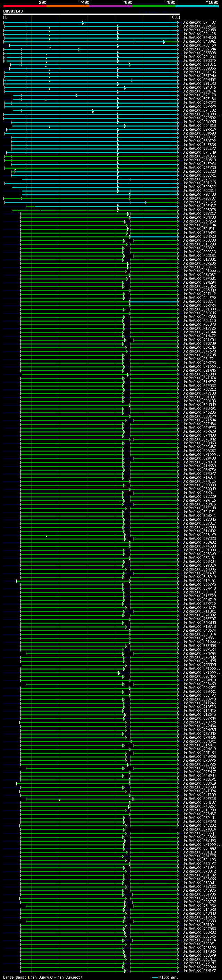This screenshot has height=980, width=222.
Task: Select label UniRef100_Q9XGF2
Action: click(x=199, y=103)
